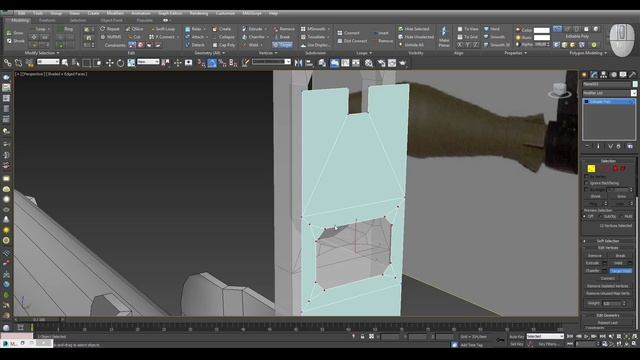Open the Modify panel tab icon
This screenshot has height=360, width=640.
pyautogui.click(x=593, y=75)
